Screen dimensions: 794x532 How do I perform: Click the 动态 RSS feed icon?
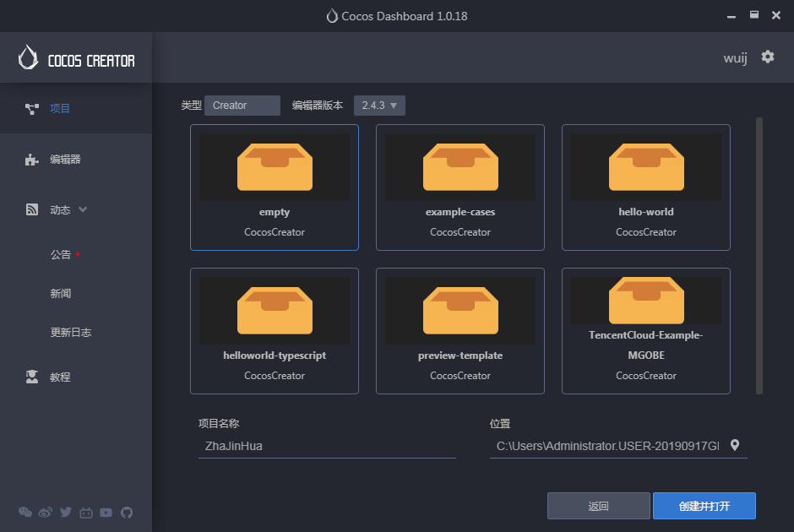[x=32, y=209]
